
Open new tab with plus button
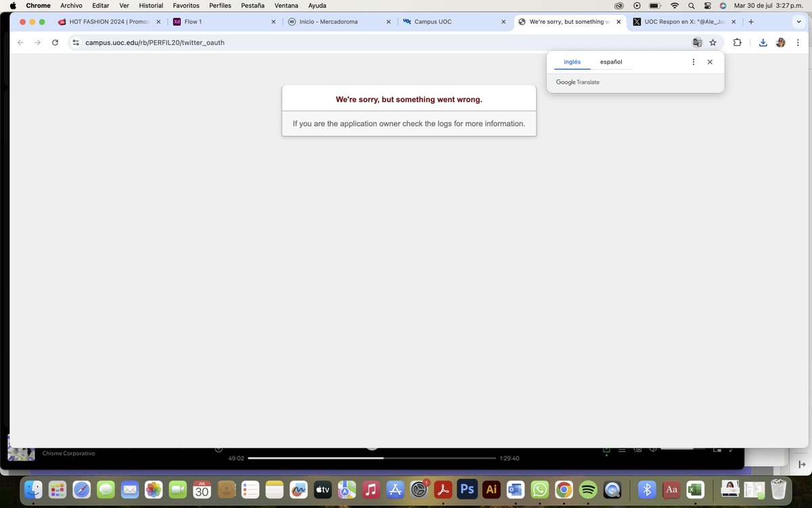(x=751, y=22)
